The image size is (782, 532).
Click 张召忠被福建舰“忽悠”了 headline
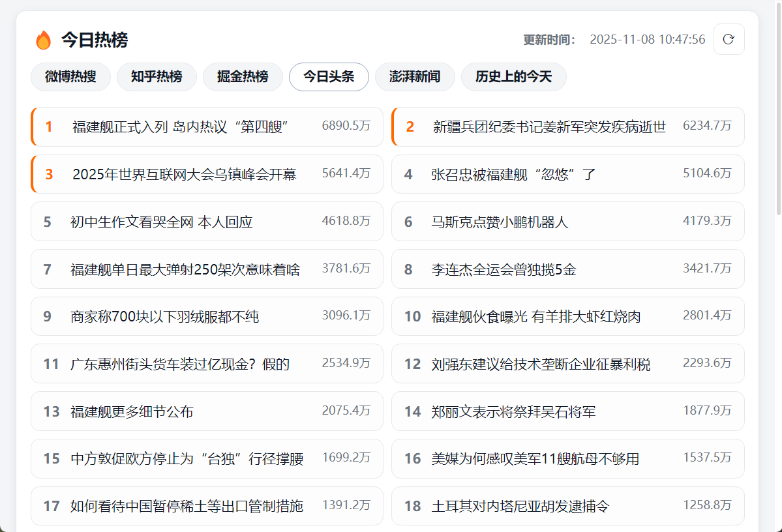pyautogui.click(x=513, y=174)
